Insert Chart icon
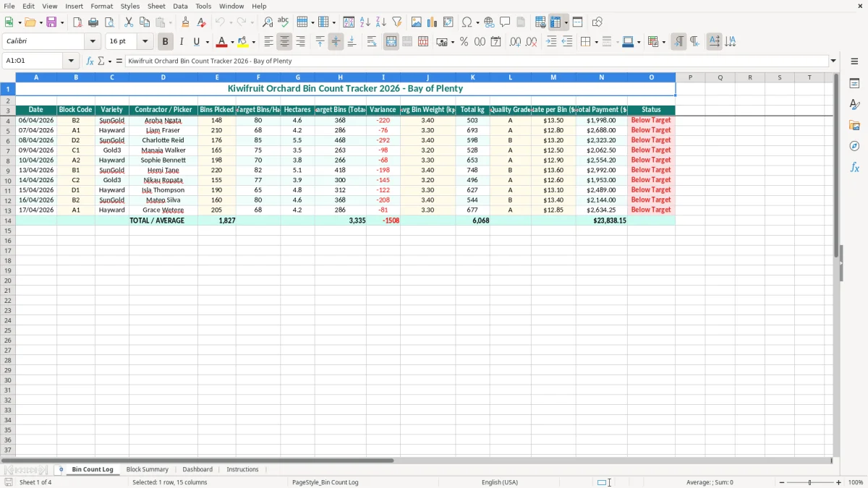The height and width of the screenshot is (488, 868). 433,22
